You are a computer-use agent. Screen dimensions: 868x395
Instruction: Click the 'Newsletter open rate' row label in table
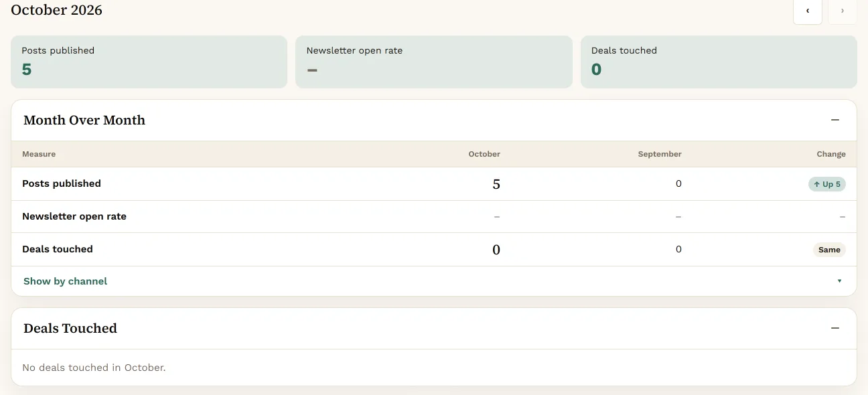(74, 216)
